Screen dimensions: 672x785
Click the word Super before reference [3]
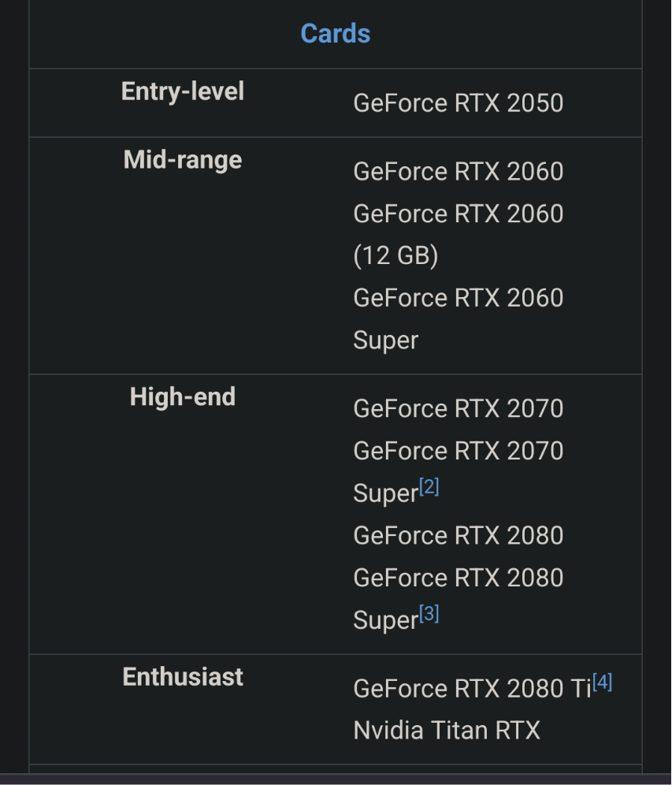(385, 621)
